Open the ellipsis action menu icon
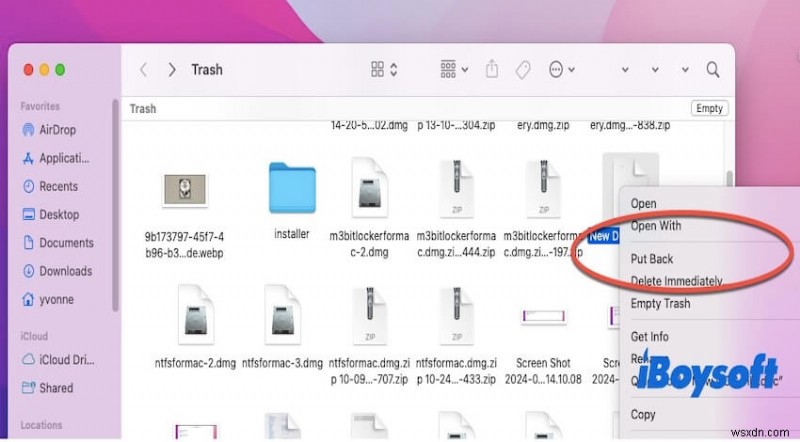 556,69
